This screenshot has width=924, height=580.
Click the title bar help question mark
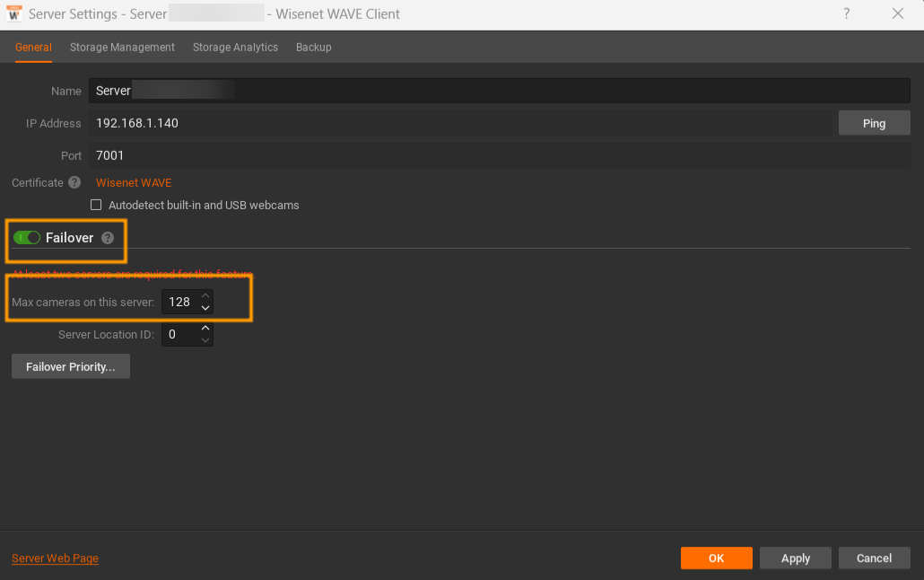click(x=846, y=13)
